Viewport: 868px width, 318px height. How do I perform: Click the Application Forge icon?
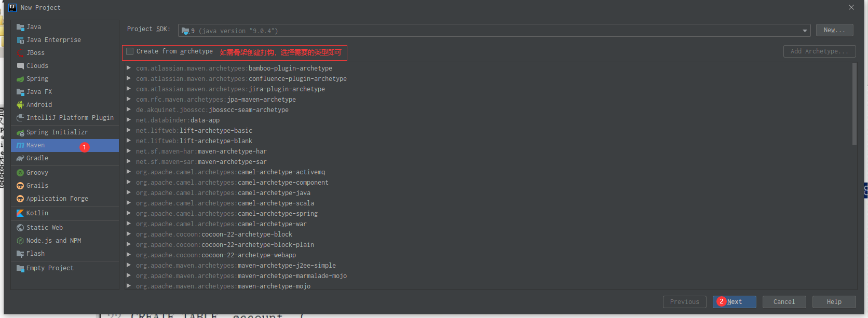click(x=20, y=199)
